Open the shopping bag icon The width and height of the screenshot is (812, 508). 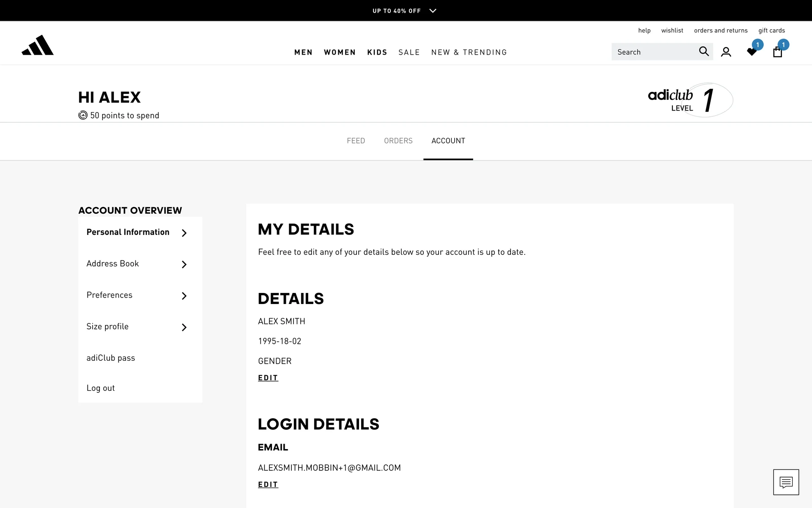[x=777, y=52]
